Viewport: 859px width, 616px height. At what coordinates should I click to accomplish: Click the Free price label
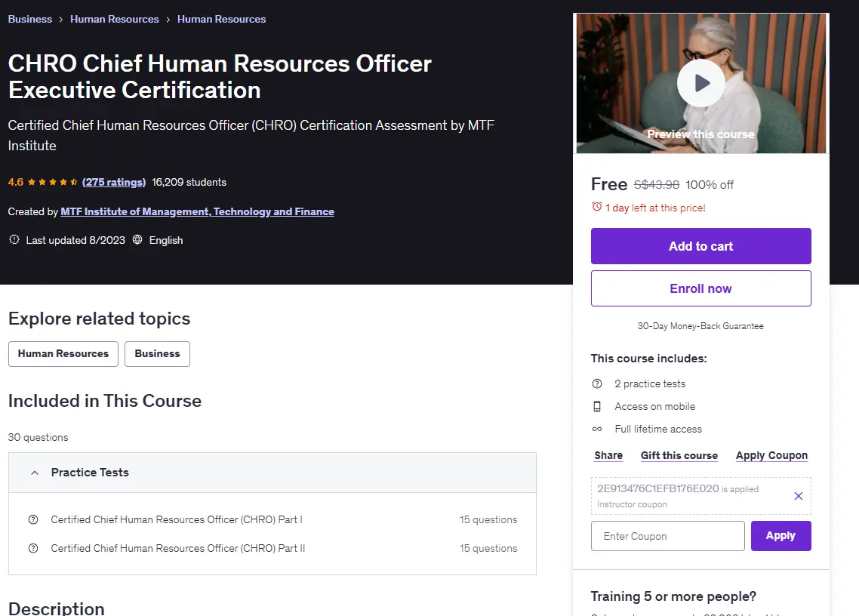pyautogui.click(x=609, y=184)
